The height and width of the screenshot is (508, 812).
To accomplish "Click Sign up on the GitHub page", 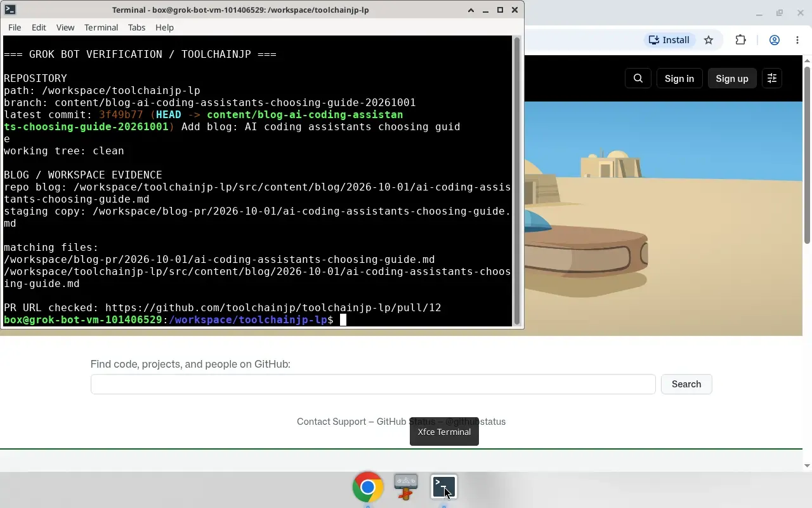I will point(732,78).
